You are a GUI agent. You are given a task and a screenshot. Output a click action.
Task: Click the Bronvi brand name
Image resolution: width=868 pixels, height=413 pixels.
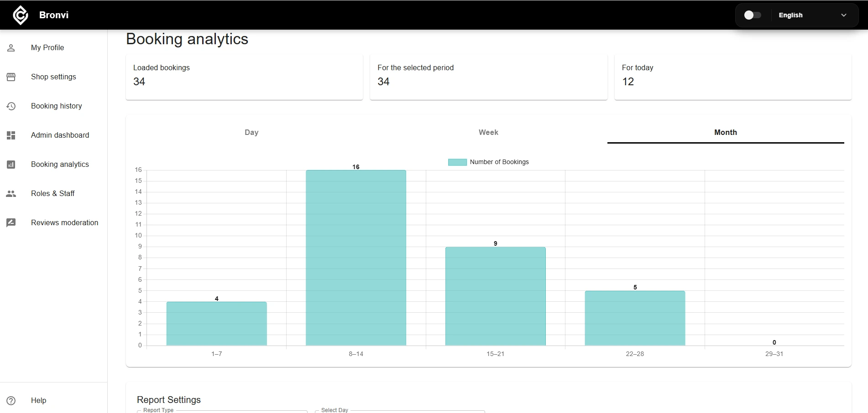54,15
